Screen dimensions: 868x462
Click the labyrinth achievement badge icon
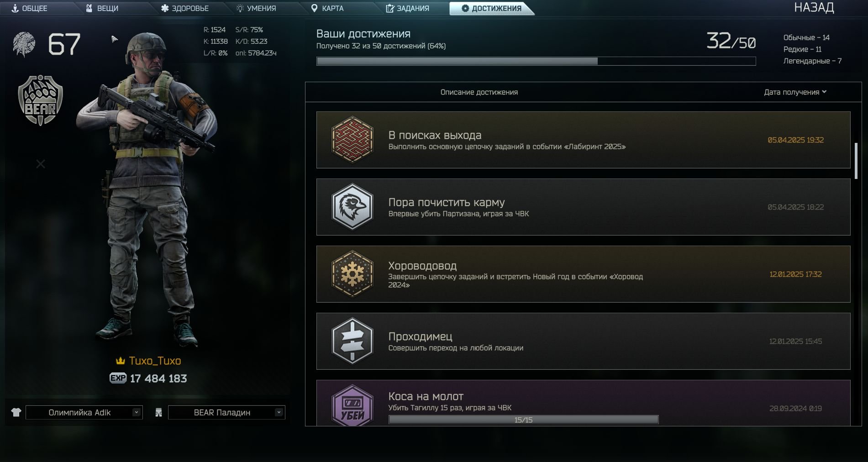(x=352, y=140)
